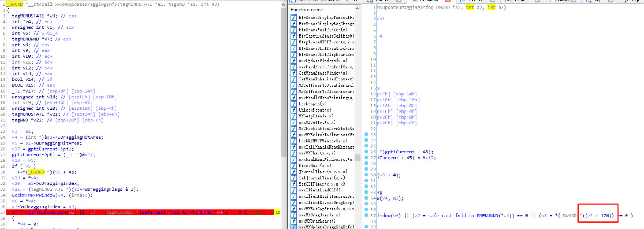The image size is (644, 229).
Task: Select EtwTraceUIPIEventHookErr function row
Action: (x=323, y=48)
